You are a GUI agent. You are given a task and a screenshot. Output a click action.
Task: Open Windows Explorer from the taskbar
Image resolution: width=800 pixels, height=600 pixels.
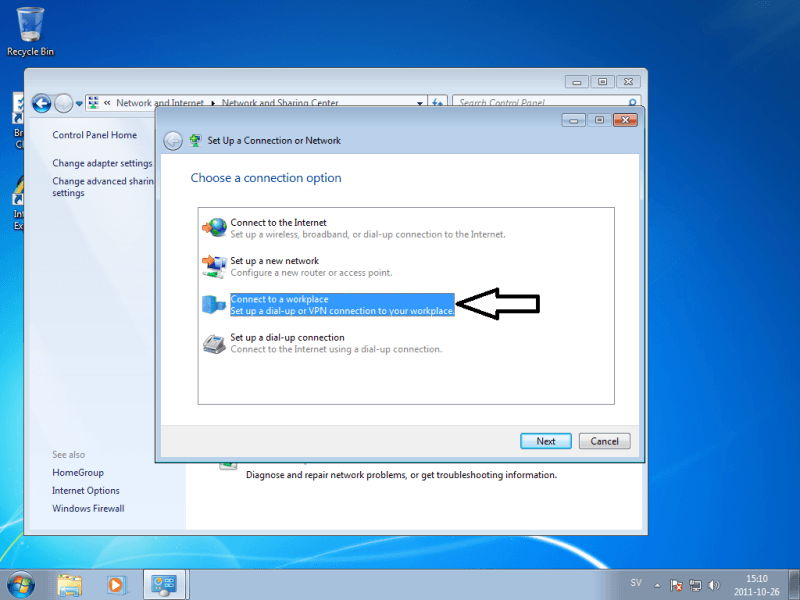(70, 584)
